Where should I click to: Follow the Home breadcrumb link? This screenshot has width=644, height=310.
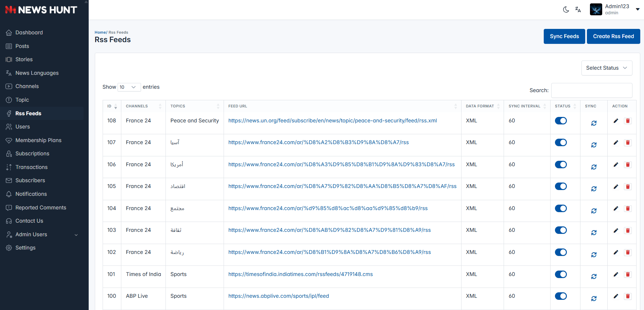tap(100, 32)
